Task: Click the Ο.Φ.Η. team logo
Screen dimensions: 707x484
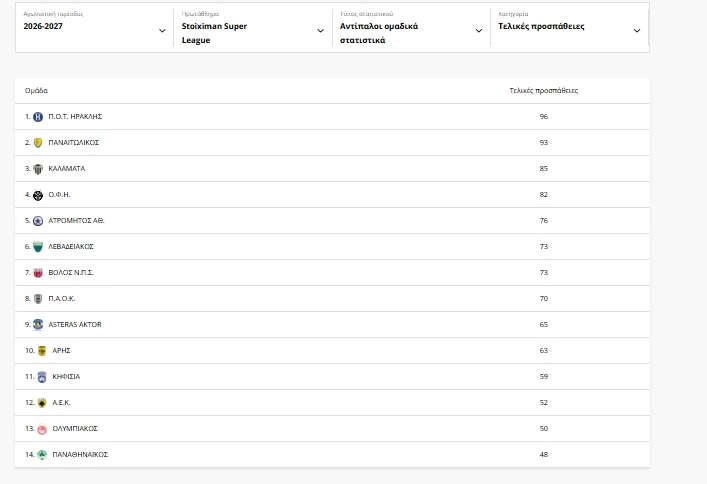Action: (x=38, y=195)
